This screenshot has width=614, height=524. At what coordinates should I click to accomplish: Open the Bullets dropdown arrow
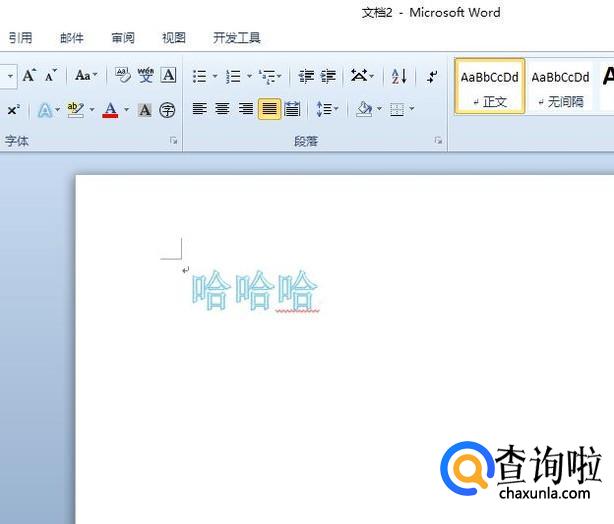[215, 76]
